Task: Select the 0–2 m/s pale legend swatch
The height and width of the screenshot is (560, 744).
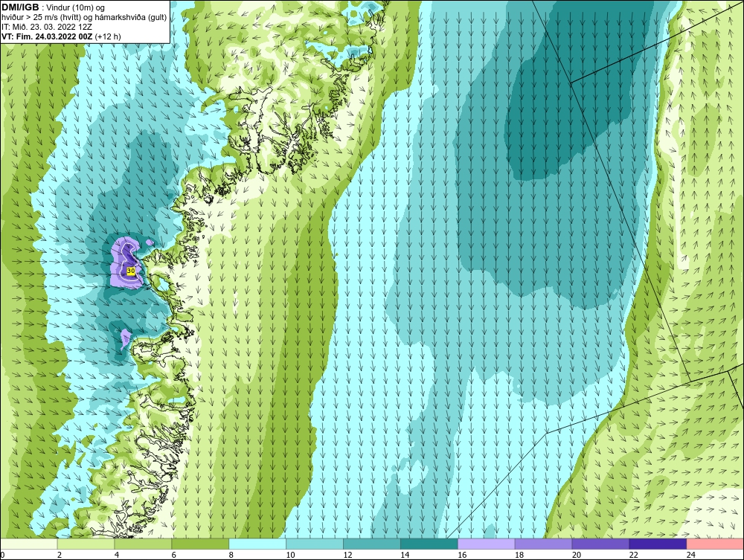Action: 28,544
